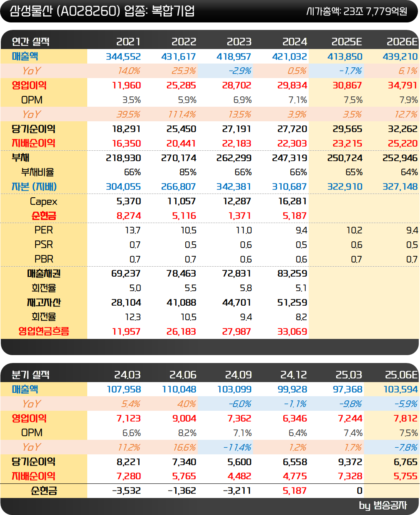Image resolution: width=420 pixels, height=515 pixels.
Task: Click quarterly 지배순이익 value 7,280
Action: pyautogui.click(x=129, y=476)
